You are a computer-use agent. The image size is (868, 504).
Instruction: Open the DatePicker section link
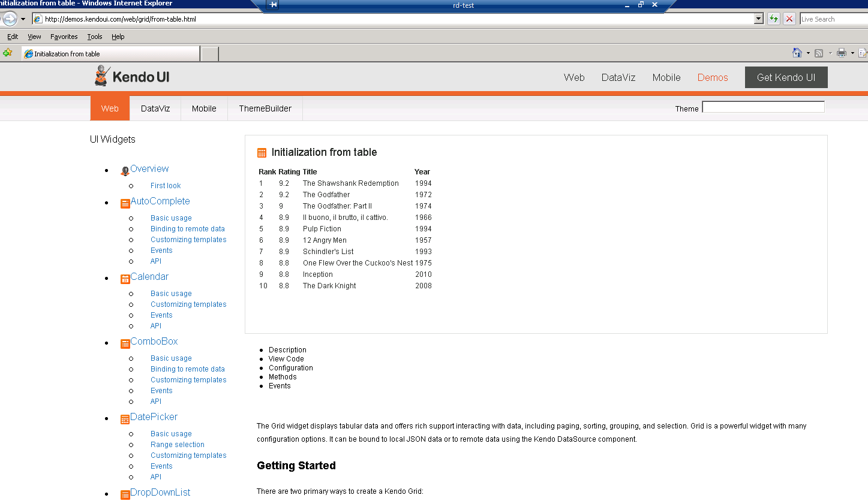(x=154, y=417)
